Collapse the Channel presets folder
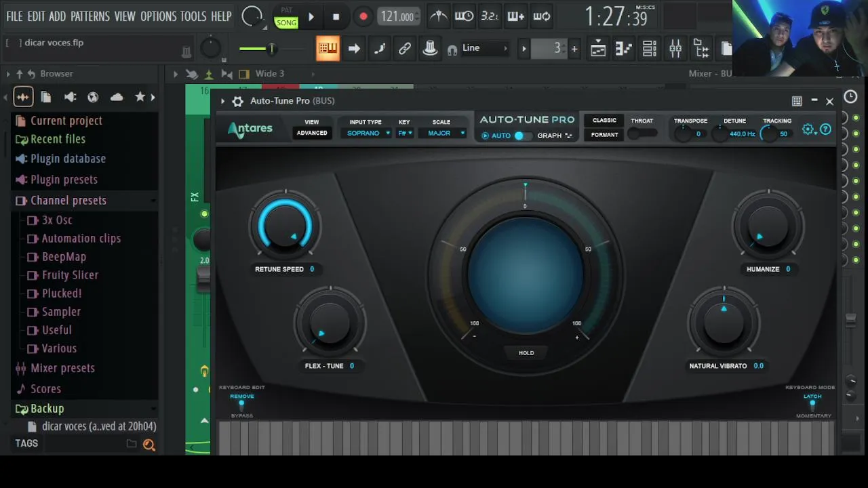Image resolution: width=868 pixels, height=488 pixels. 68,201
